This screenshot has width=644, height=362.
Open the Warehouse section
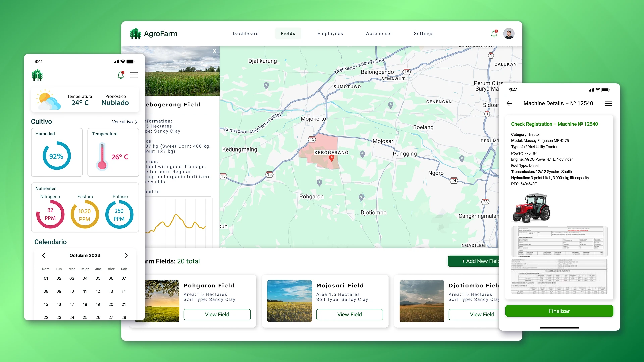[378, 34]
